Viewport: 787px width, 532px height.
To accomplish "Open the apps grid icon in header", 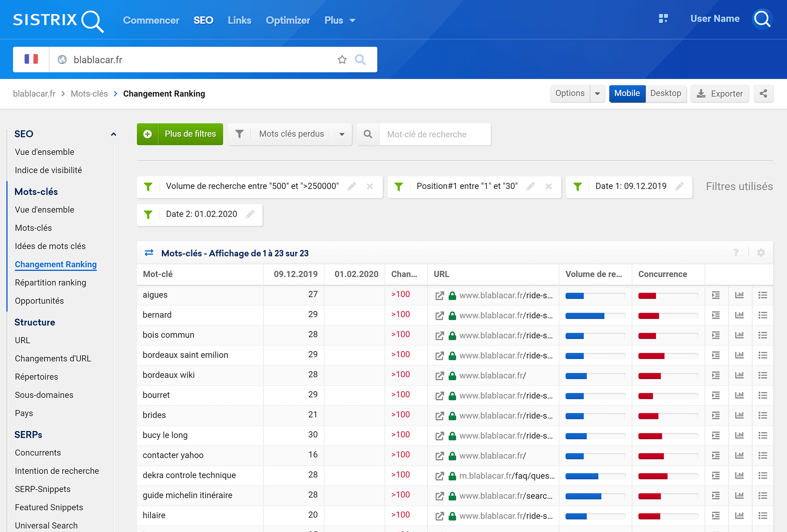I will (663, 18).
